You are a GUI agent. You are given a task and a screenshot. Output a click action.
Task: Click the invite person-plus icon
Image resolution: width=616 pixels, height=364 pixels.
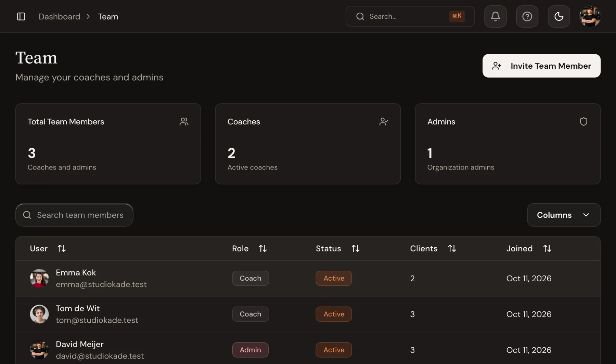click(497, 66)
